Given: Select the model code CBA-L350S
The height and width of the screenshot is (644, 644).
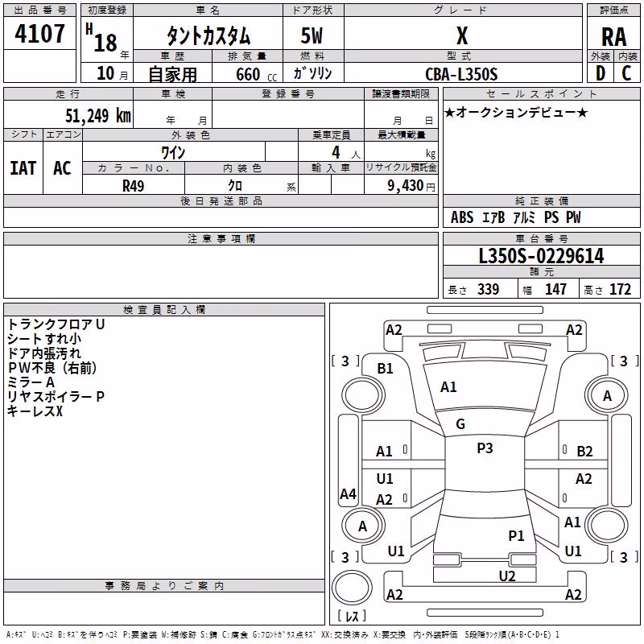Looking at the screenshot, I should pos(461,74).
